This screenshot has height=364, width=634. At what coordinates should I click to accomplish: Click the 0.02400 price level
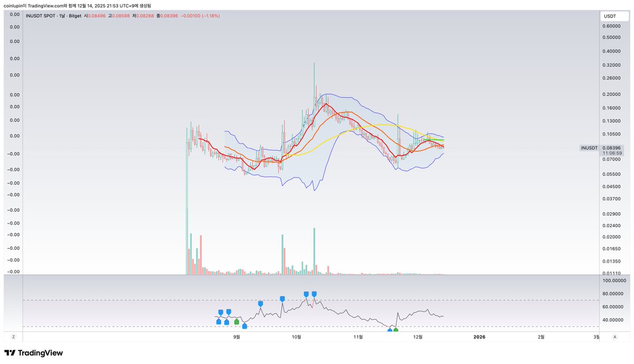(611, 225)
